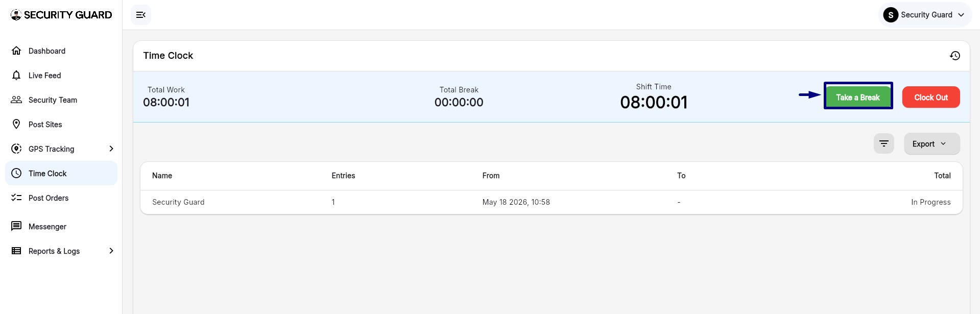This screenshot has height=314, width=980.
Task: Click the Entries column header
Action: point(343,176)
